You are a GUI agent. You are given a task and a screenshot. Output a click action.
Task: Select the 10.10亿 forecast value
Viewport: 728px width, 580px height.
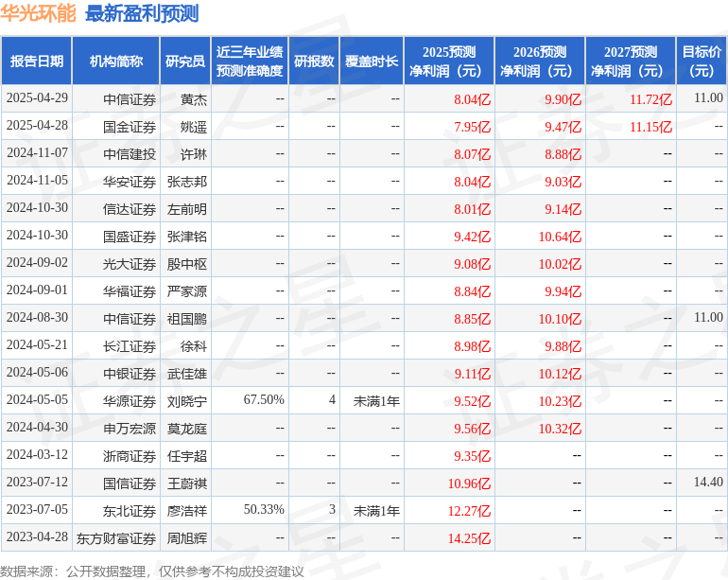pos(560,319)
